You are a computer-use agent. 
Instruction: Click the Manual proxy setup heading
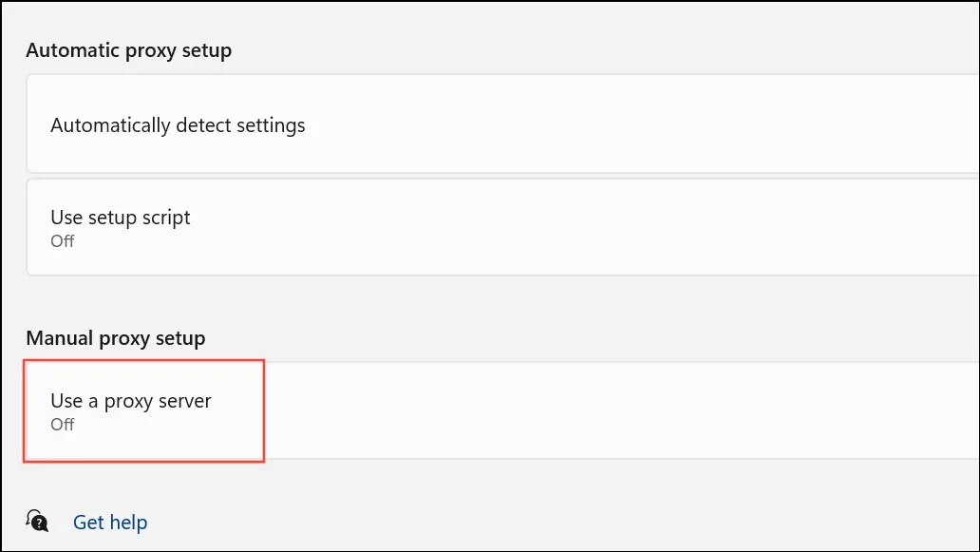[116, 338]
